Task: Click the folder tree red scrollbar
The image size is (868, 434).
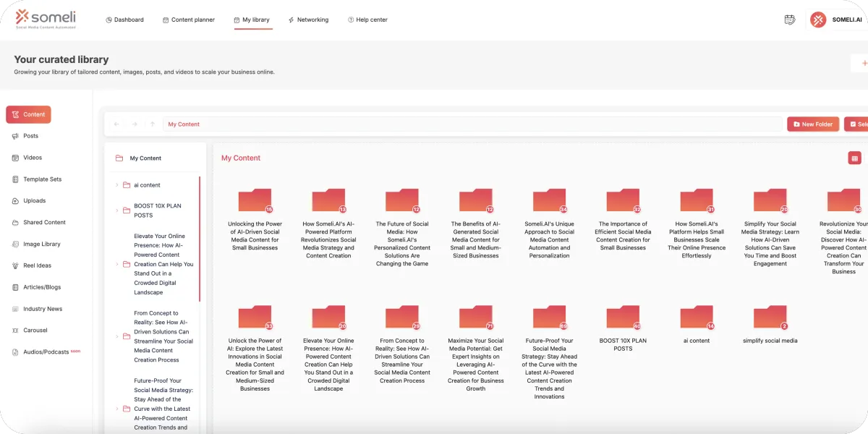Action: tap(200, 239)
